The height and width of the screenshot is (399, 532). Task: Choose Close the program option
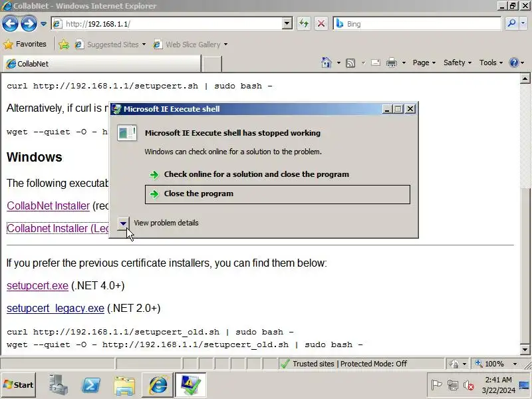tap(277, 194)
